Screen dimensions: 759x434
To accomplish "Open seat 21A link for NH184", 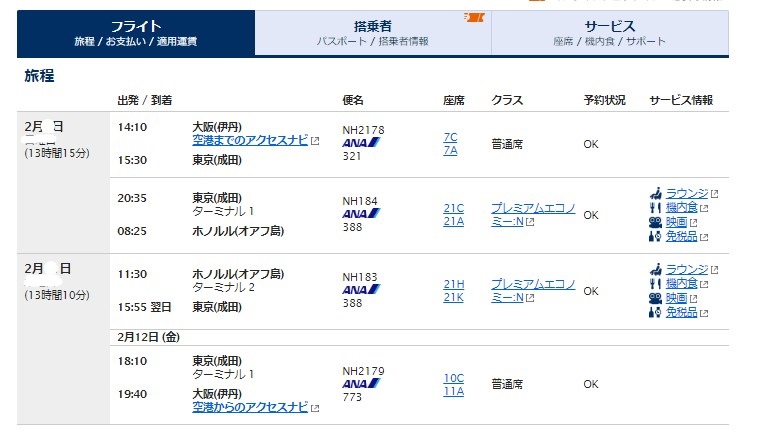I will pos(454,221).
